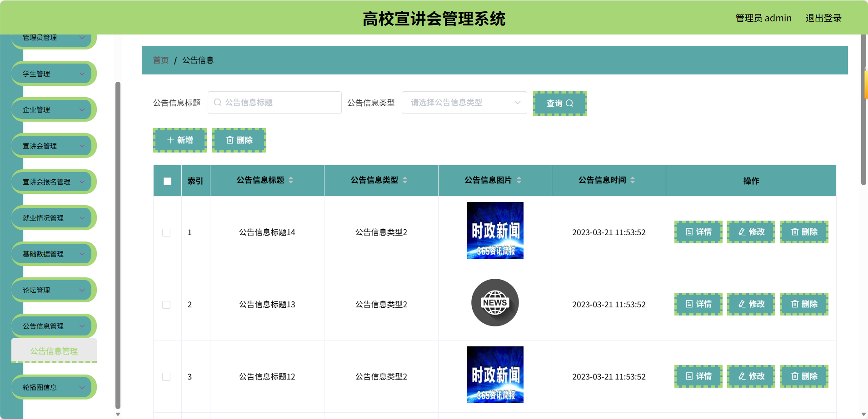Click the timestamp in row 2
The width and height of the screenshot is (868, 419).
pos(609,305)
